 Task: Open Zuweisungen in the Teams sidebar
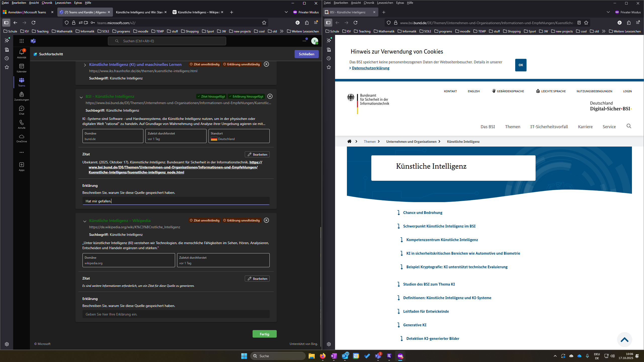(x=22, y=96)
